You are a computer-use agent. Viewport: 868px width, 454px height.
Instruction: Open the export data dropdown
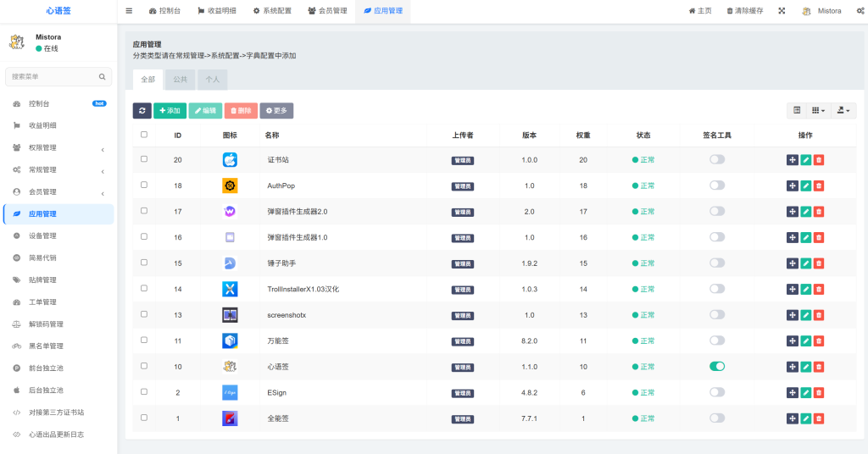click(x=843, y=110)
